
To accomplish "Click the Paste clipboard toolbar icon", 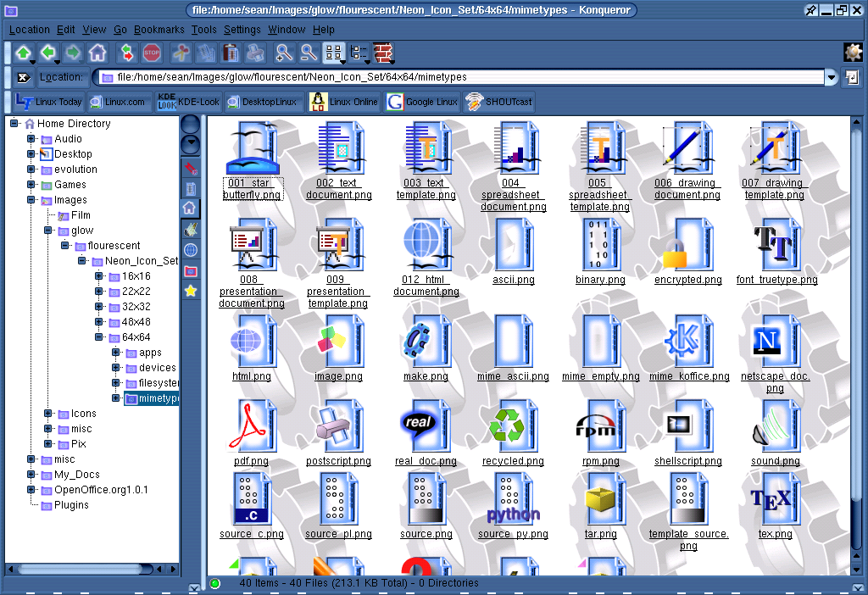I will pyautogui.click(x=231, y=53).
